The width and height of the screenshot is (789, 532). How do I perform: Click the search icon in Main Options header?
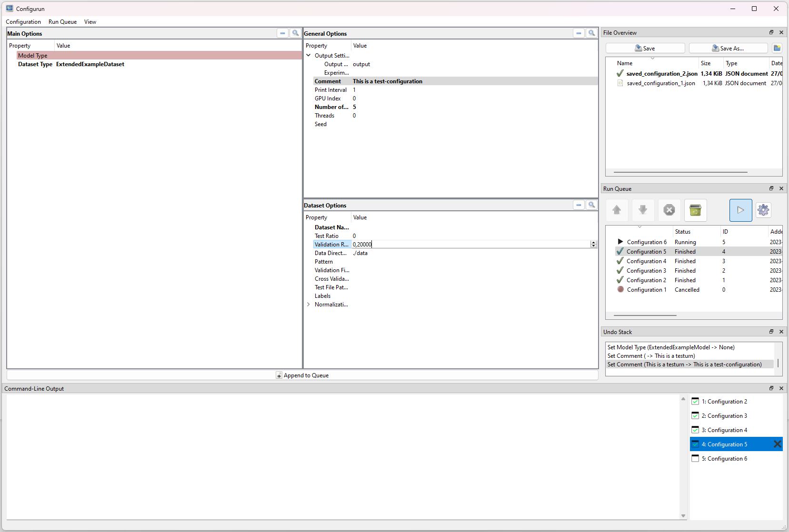295,33
